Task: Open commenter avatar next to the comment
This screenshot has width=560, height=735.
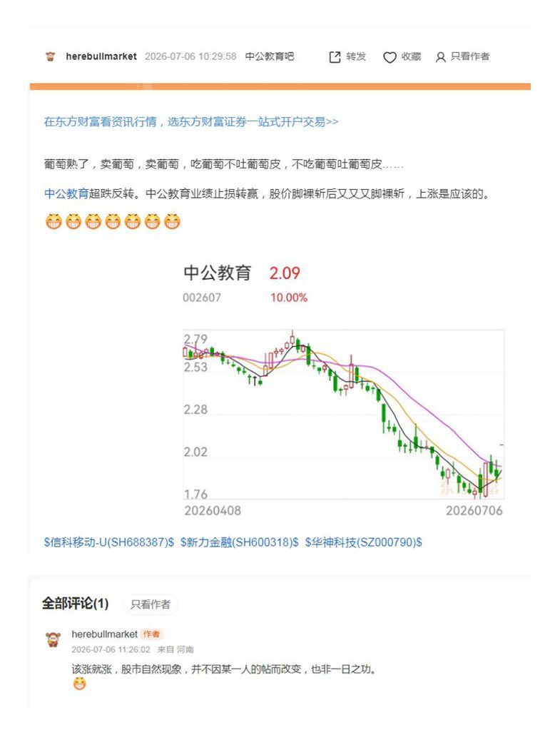Action: (53, 639)
